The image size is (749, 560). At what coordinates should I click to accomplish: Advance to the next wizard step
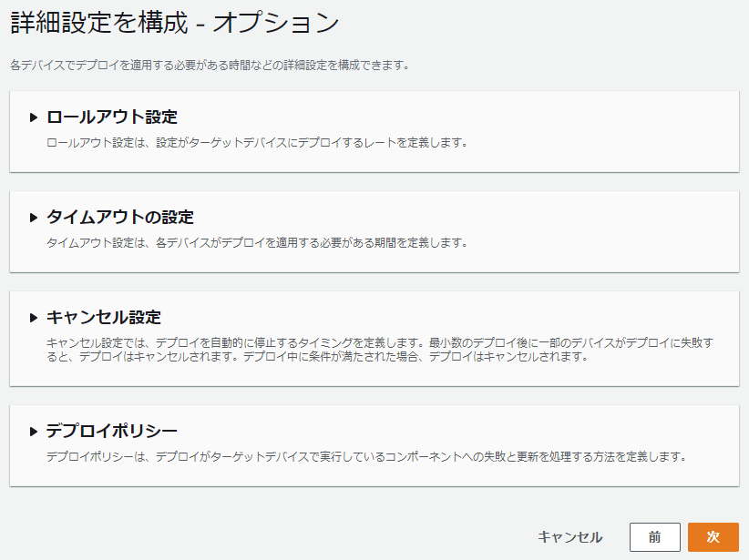click(714, 537)
